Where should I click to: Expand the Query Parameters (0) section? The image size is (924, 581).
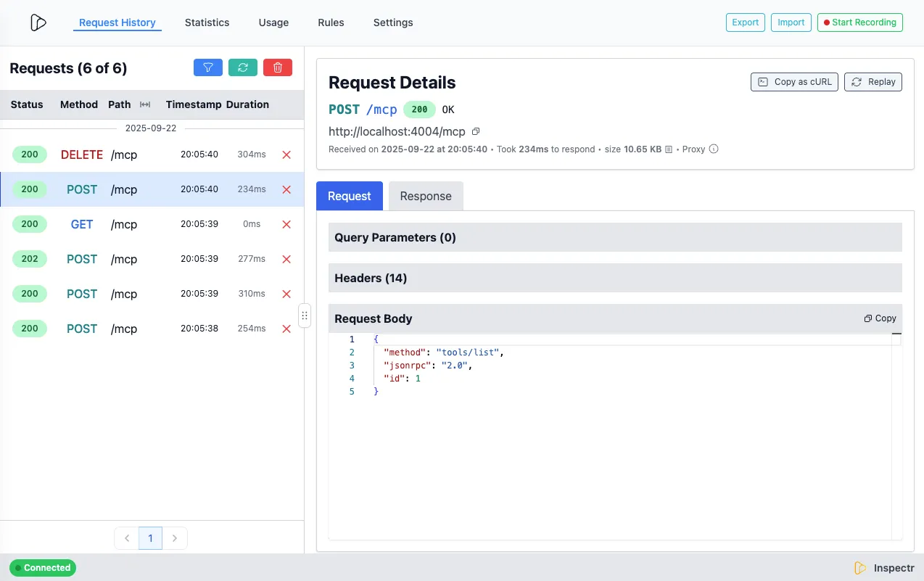point(614,237)
